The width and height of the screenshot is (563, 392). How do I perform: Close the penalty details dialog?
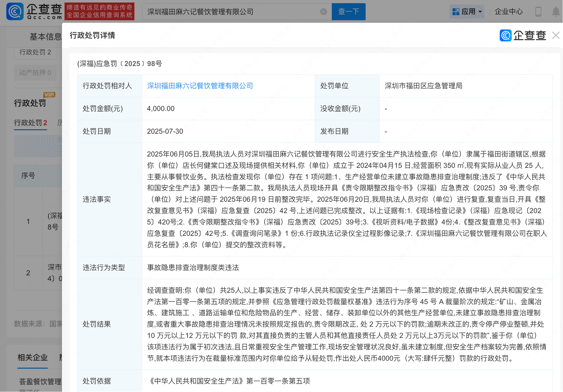coord(556,35)
